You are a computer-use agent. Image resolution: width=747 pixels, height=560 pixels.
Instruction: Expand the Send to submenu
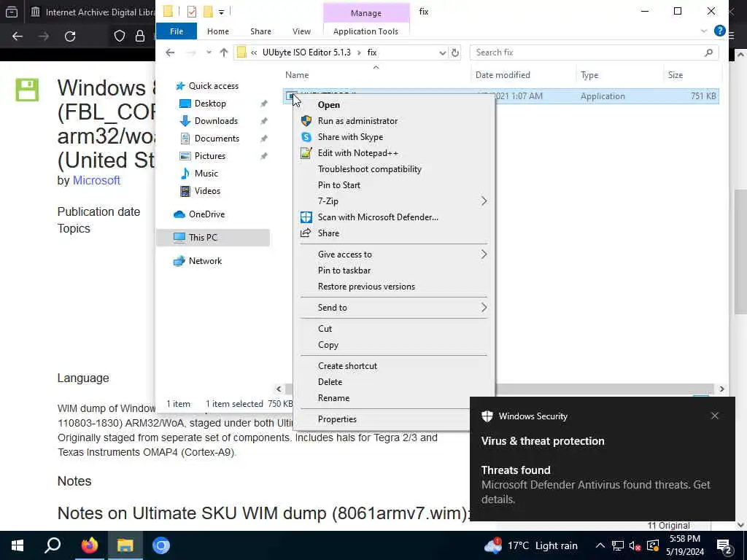393,308
